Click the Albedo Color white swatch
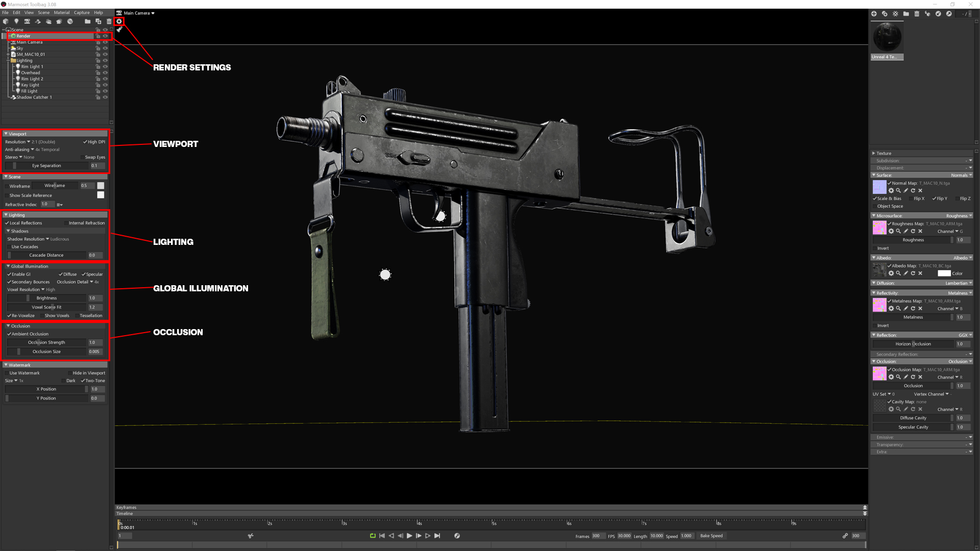Viewport: 980px width, 551px height. (944, 273)
